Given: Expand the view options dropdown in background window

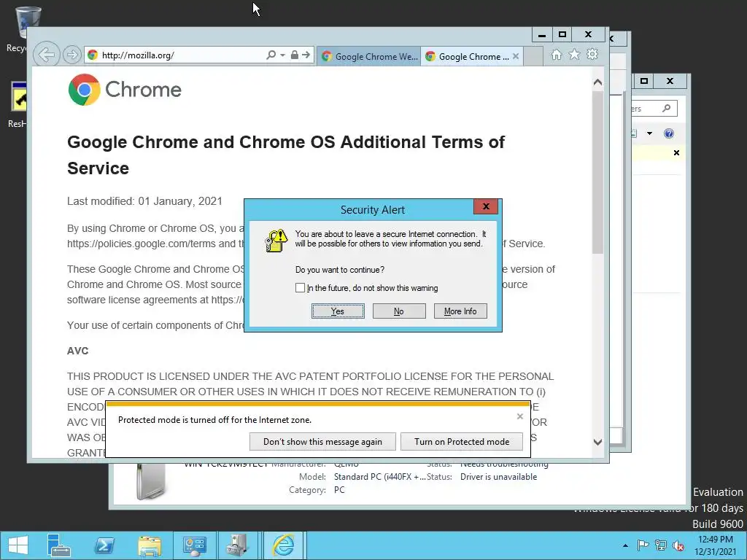Looking at the screenshot, I should [649, 133].
